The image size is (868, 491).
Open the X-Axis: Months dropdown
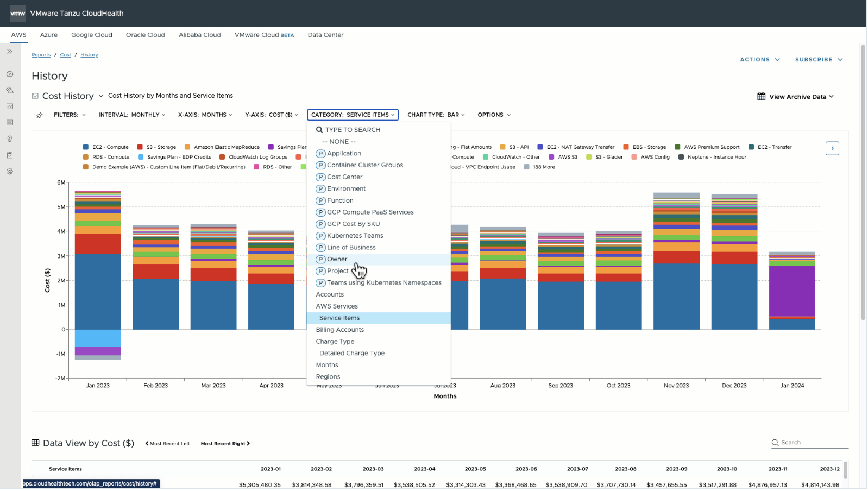(205, 115)
